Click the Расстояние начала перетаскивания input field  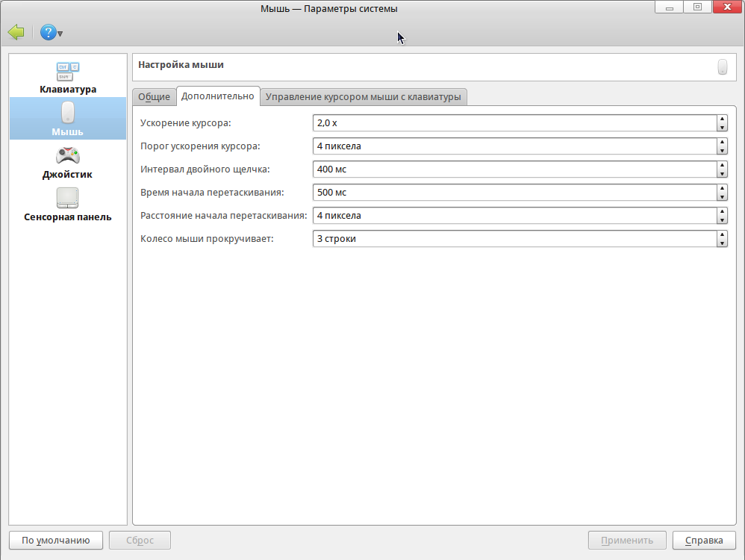(514, 216)
